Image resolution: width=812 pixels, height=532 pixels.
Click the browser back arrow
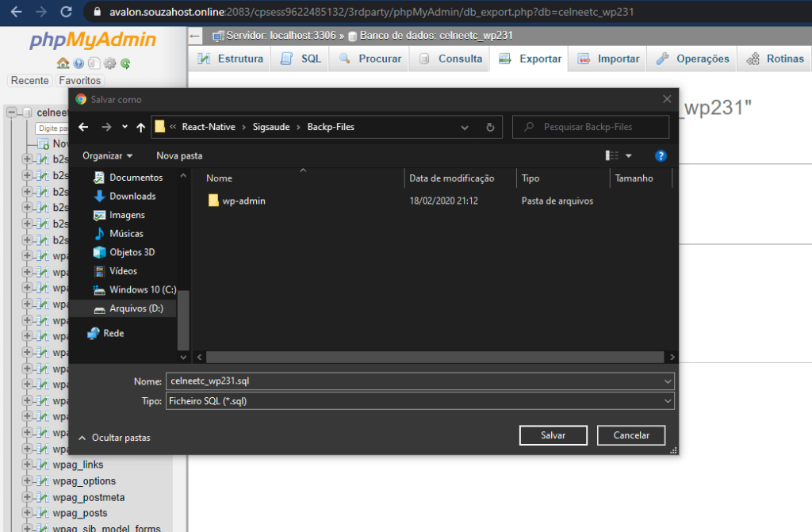tap(17, 12)
